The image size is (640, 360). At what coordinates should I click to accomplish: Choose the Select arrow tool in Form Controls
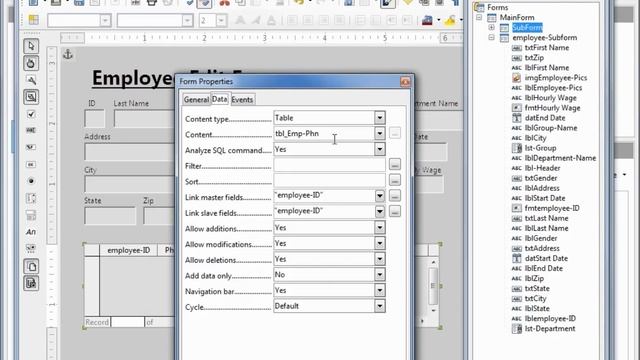click(x=31, y=46)
